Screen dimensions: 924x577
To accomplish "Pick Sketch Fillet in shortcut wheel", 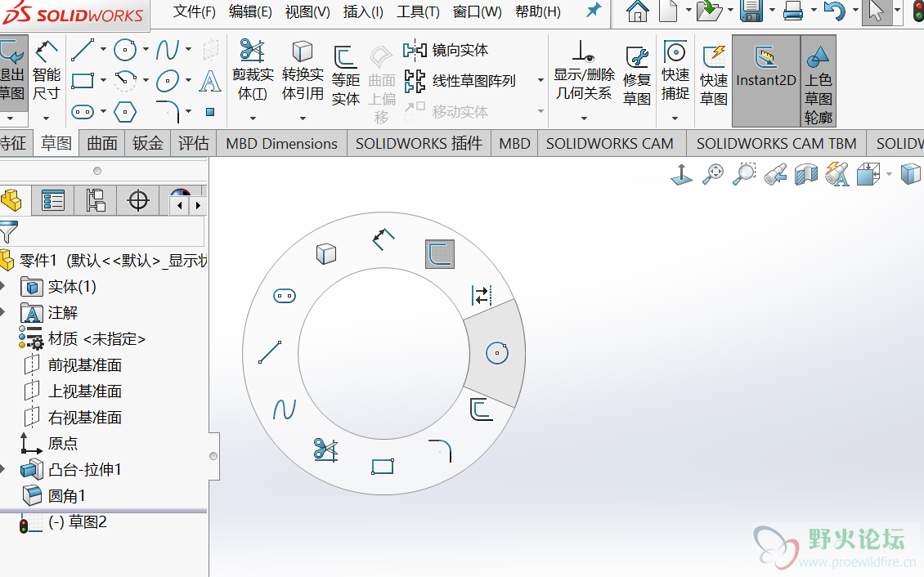I will click(x=440, y=450).
